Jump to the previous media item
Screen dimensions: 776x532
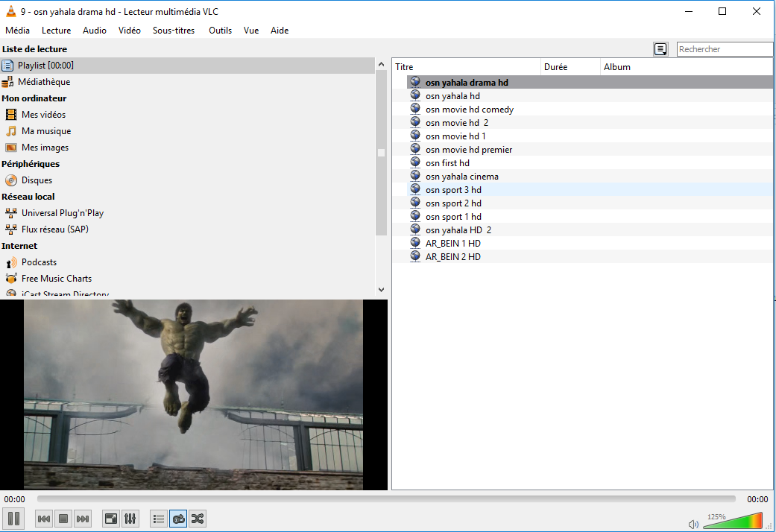pos(43,519)
